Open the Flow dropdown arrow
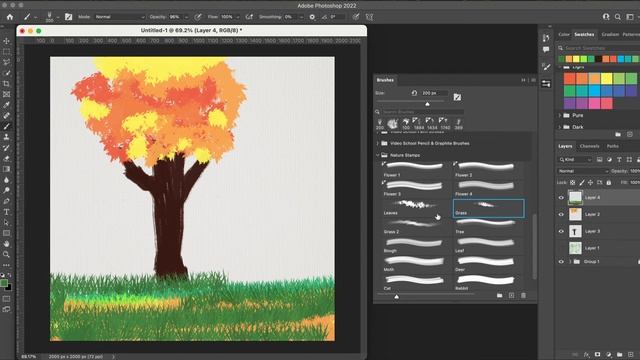 [238, 17]
